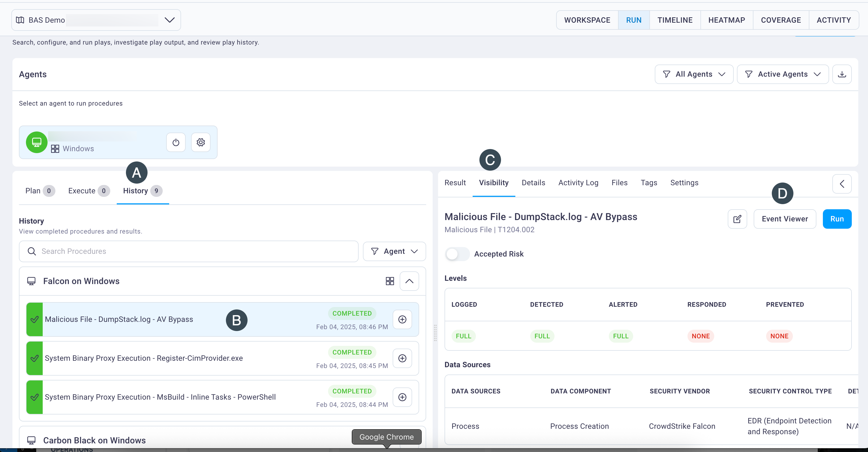The image size is (868, 452).
Task: Toggle the Accepted Risk switch
Action: 457,254
